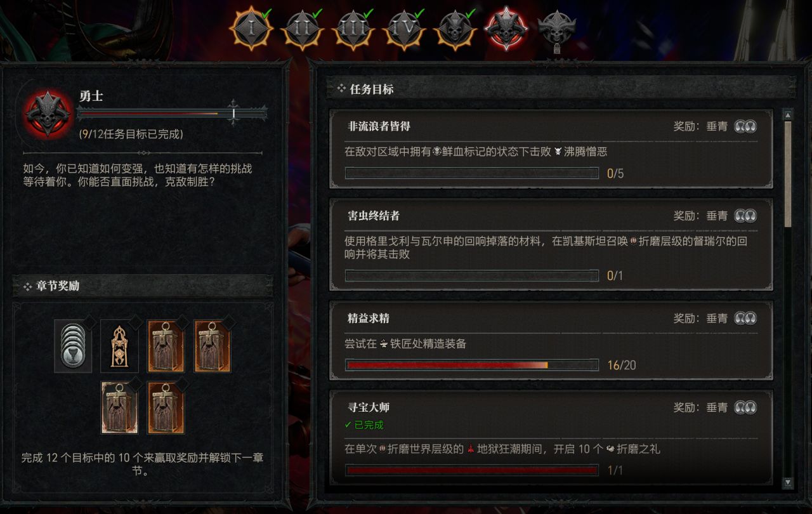Screen dimensions: 812x514
Task: Open the fifth chapter skull medallion
Action: 455,29
